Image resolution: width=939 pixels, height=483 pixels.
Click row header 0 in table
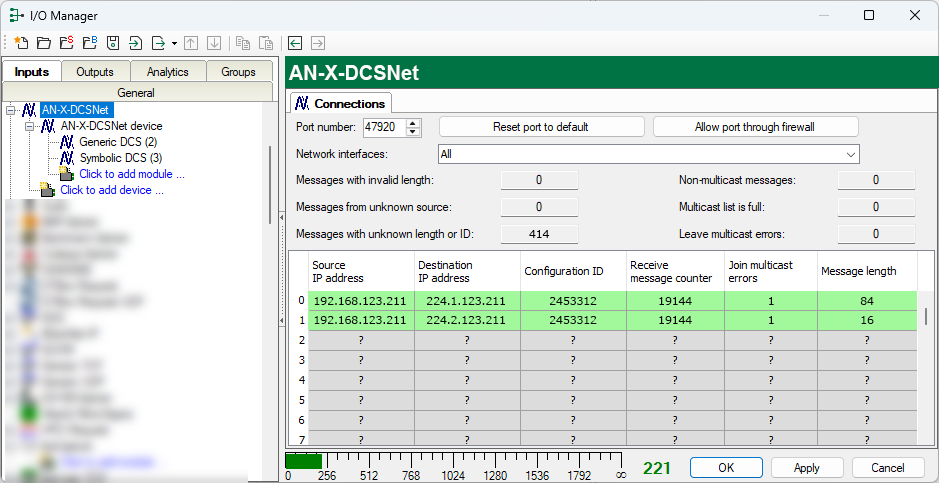tap(299, 301)
